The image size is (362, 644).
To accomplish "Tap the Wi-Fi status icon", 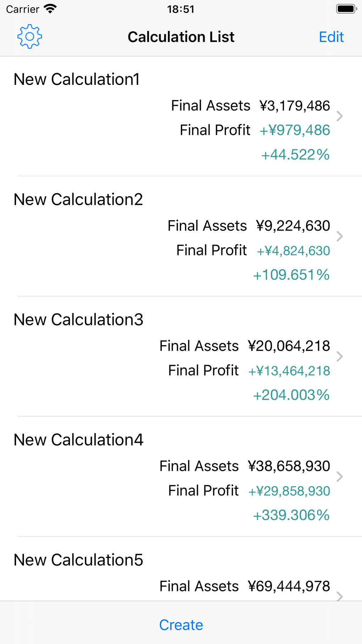I will (x=50, y=9).
